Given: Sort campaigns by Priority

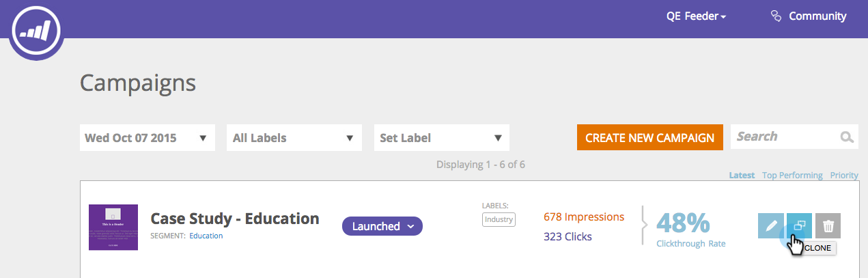Looking at the screenshot, I should pyautogui.click(x=844, y=176).
